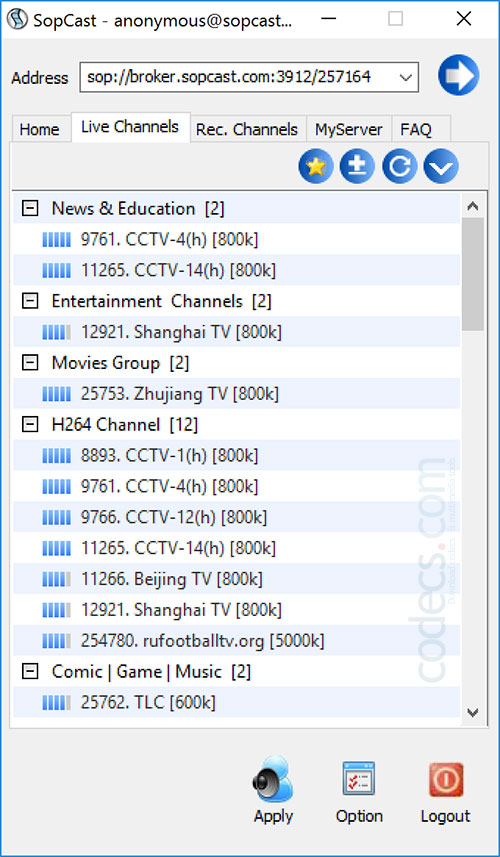Click the Logout label
Screen dimensions: 500x857
pos(445,816)
